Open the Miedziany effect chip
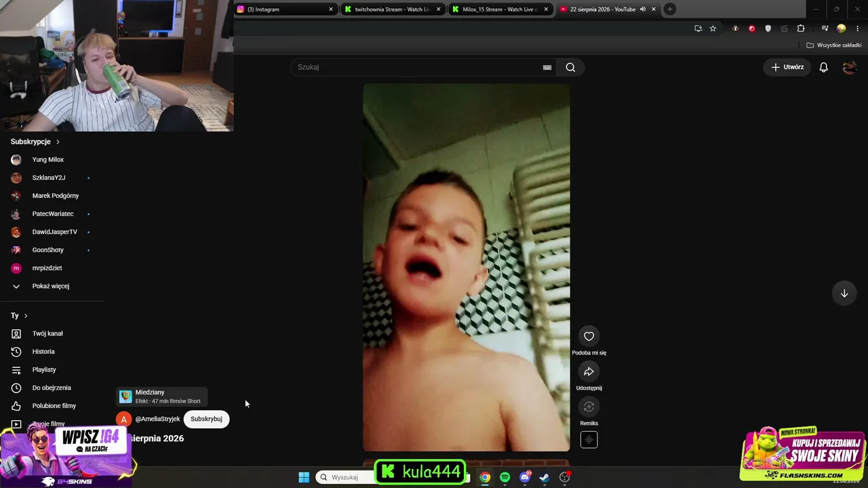The width and height of the screenshot is (868, 488). (161, 396)
